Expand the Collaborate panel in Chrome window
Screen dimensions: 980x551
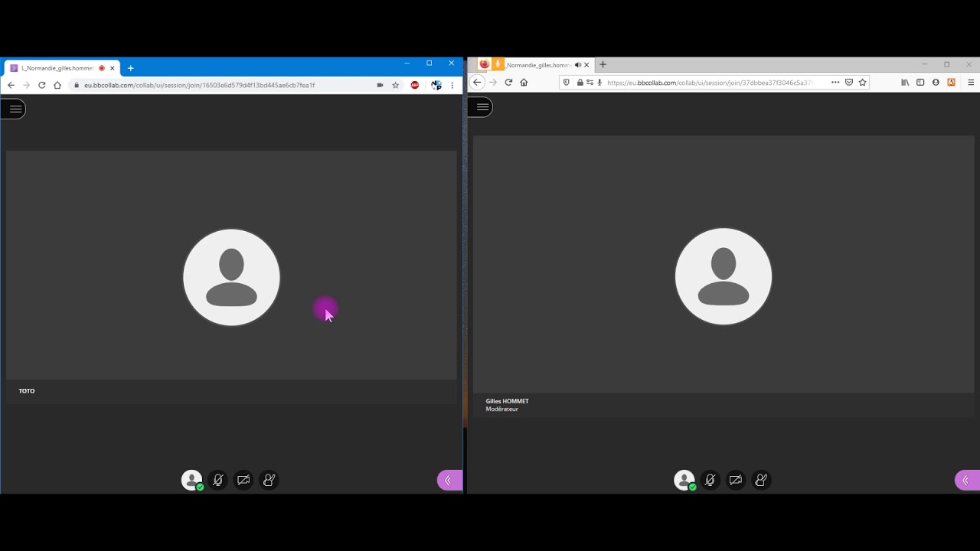[x=449, y=481]
